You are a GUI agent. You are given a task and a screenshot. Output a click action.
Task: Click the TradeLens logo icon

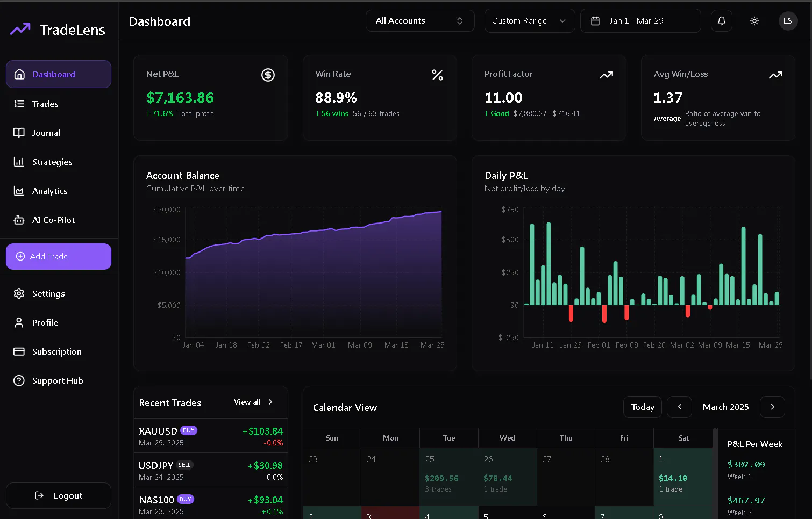click(20, 29)
